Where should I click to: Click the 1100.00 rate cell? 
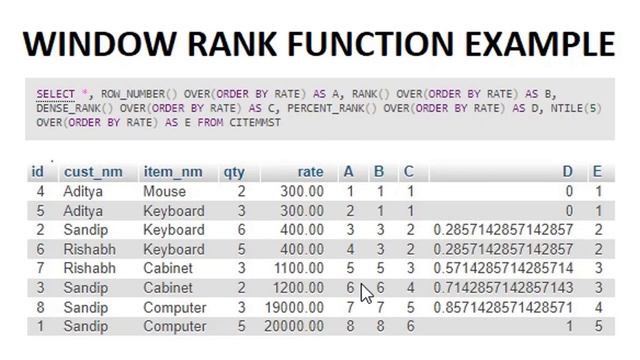point(299,268)
